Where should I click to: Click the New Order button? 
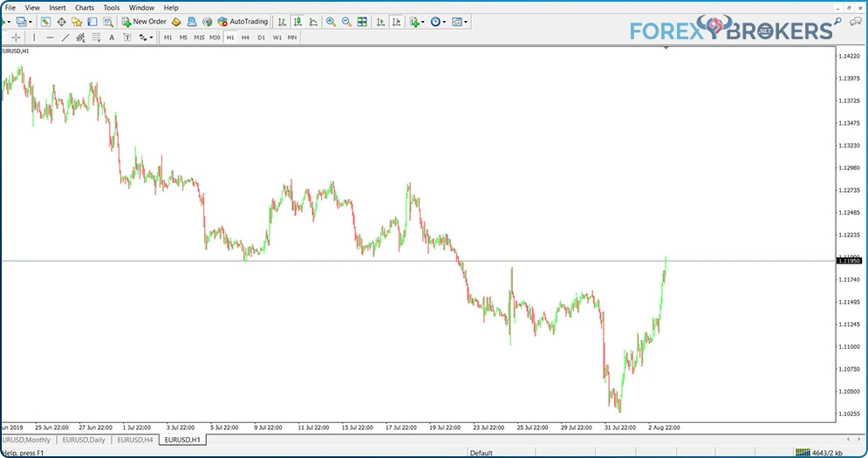click(144, 22)
